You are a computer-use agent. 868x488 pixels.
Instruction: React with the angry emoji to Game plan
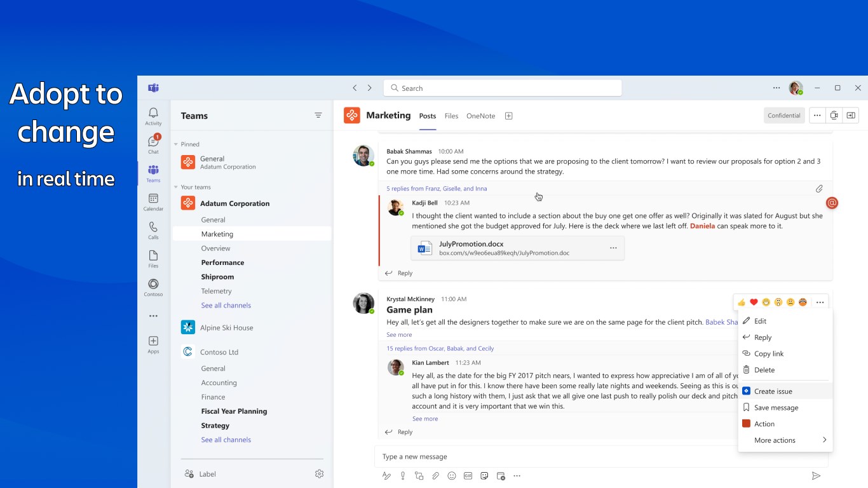point(803,302)
